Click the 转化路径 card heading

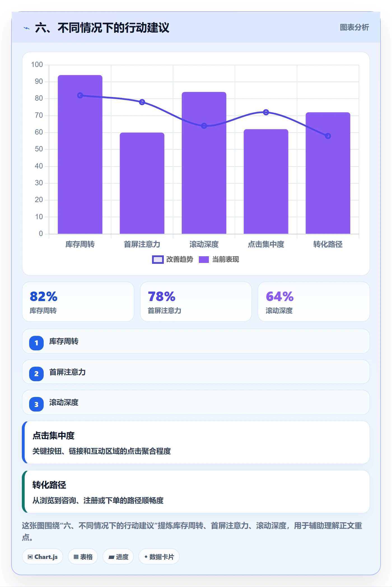(49, 485)
